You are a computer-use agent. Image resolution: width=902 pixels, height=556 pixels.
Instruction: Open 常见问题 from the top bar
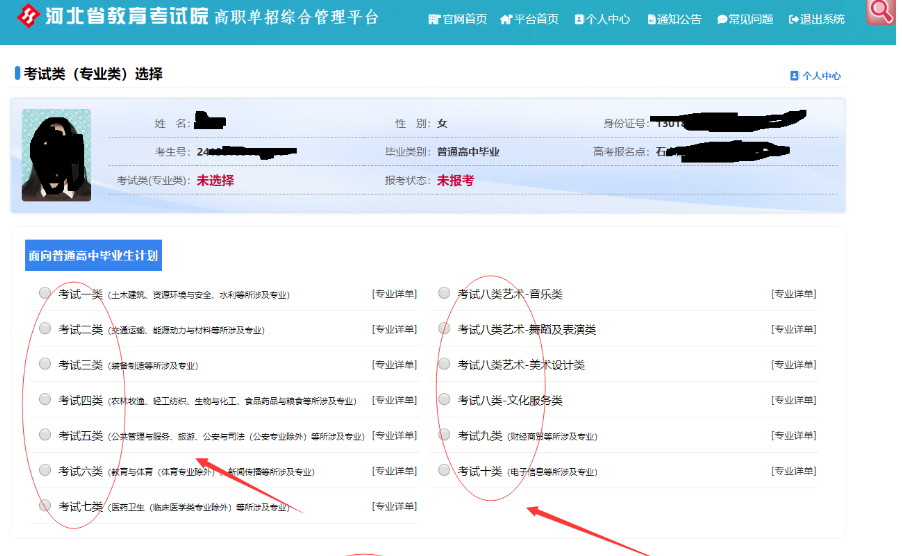(x=745, y=19)
